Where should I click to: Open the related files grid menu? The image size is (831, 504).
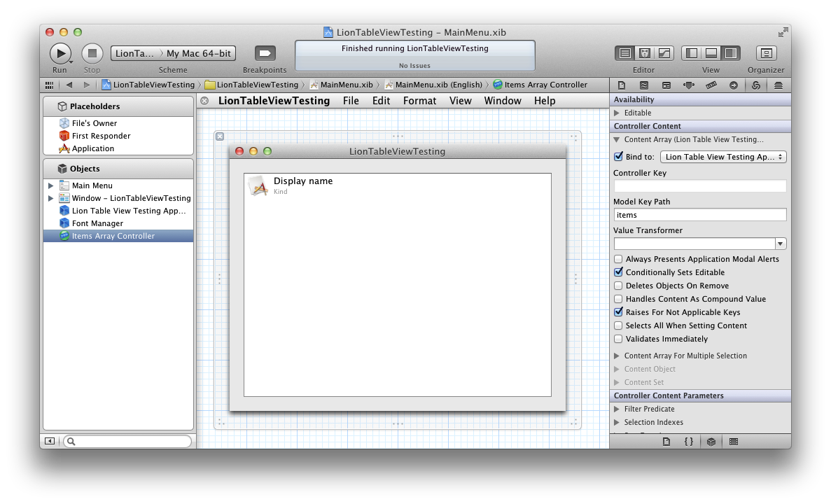tap(49, 85)
